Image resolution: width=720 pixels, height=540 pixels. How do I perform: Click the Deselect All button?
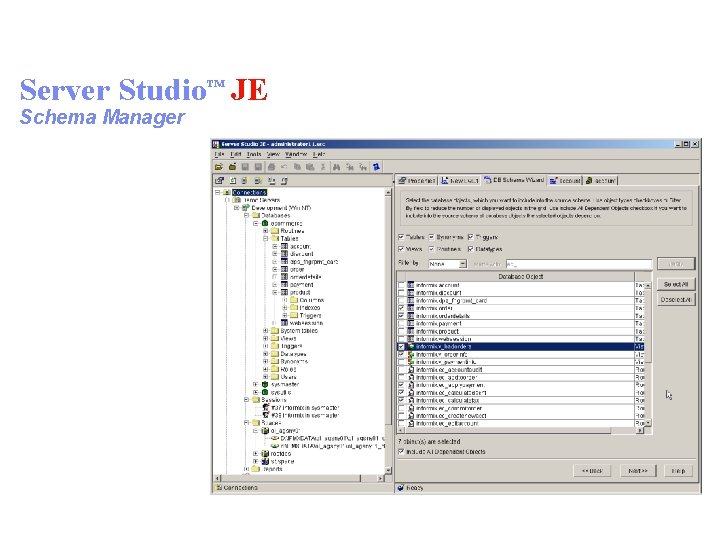point(676,300)
